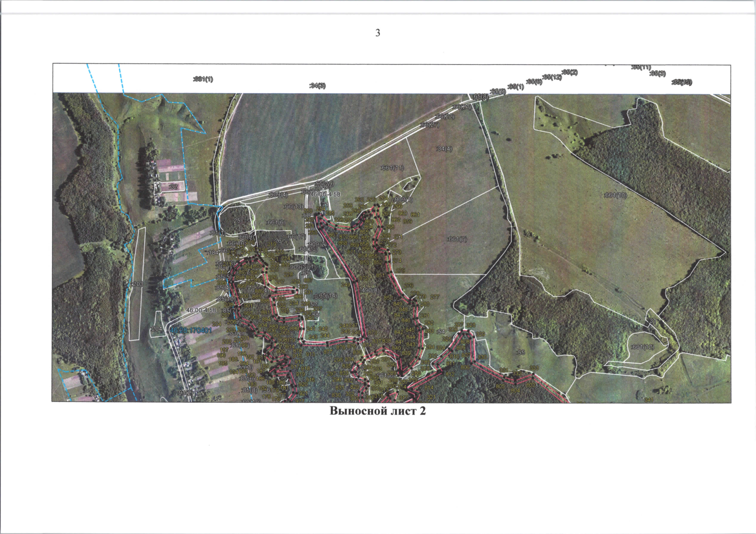Click parcel label :55
This screenshot has width=756, height=534.
pyautogui.click(x=520, y=352)
